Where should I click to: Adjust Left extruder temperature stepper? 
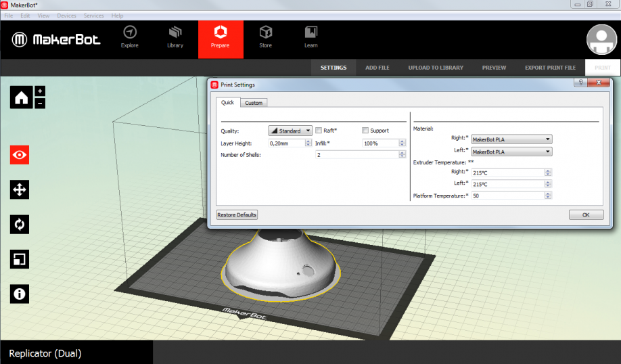pos(548,184)
